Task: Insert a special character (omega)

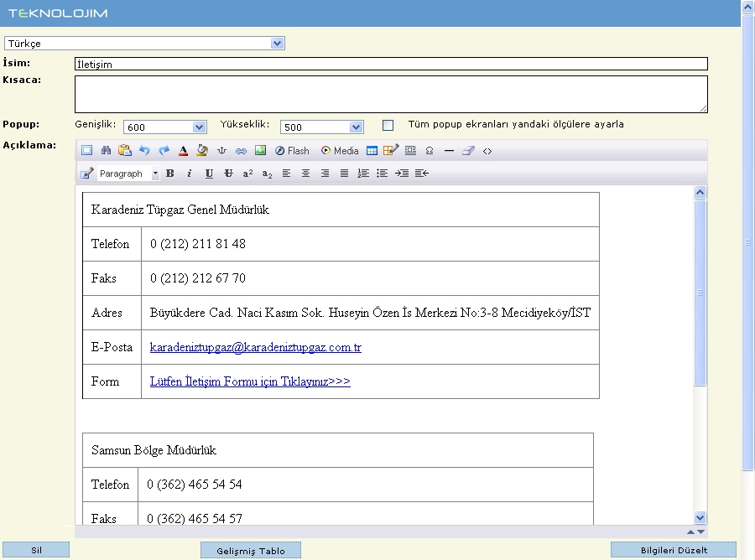Action: point(430,151)
